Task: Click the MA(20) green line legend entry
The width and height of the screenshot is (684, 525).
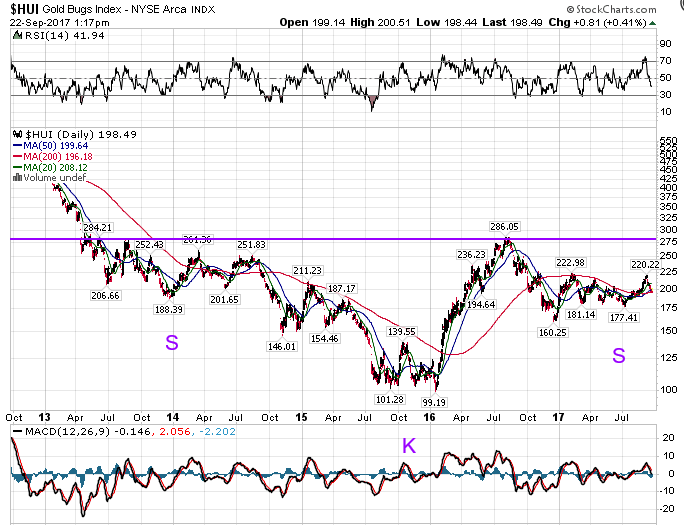Action: [38, 167]
